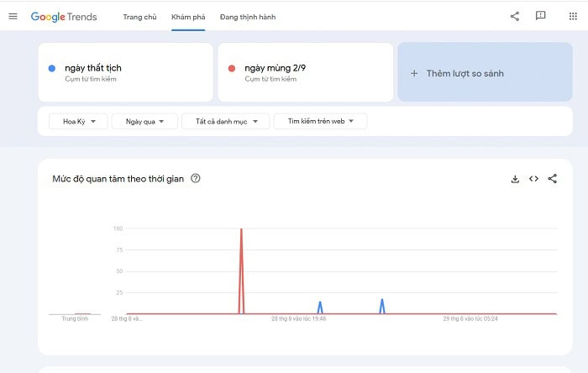Screen dimensions: 588x373
Task: Click the Google Trends logo
Action: (64, 17)
